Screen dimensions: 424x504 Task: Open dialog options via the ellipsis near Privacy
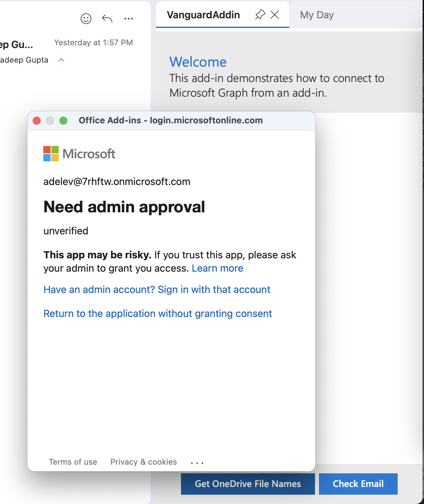click(197, 463)
